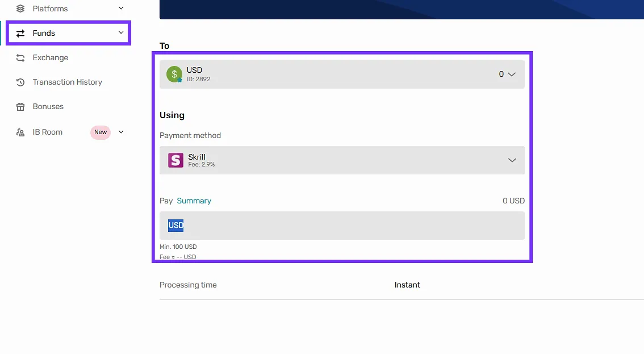The image size is (644, 354).
Task: Open the USD account dropdown arrow
Action: pyautogui.click(x=511, y=74)
